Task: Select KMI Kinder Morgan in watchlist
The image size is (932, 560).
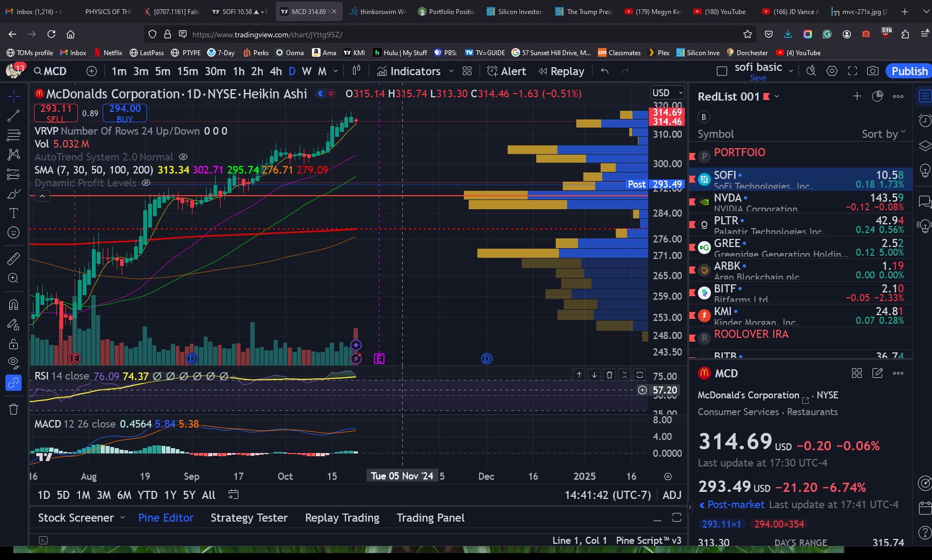Action: [801, 315]
